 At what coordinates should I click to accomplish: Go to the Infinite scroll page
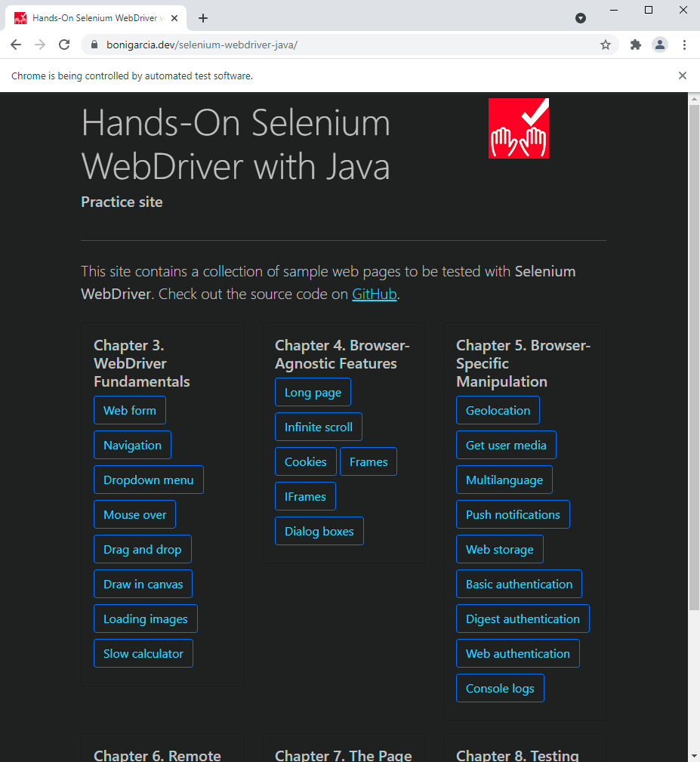(319, 427)
